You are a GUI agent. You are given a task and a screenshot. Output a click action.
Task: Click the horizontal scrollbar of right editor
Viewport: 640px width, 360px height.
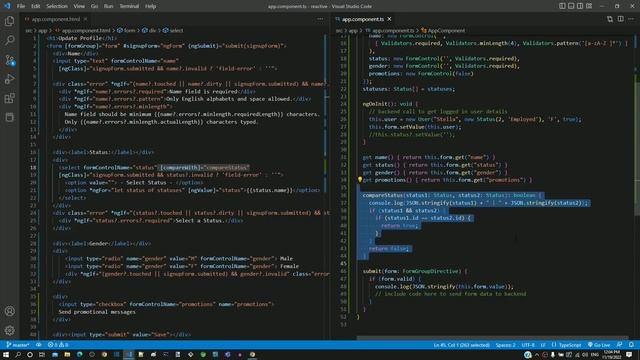492,338
